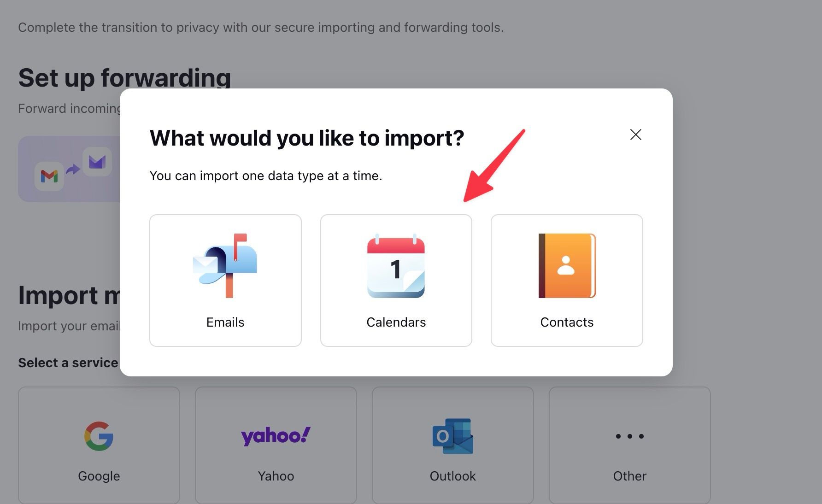822x504 pixels.
Task: Click the mailbox icon for Emails
Action: pos(225,266)
